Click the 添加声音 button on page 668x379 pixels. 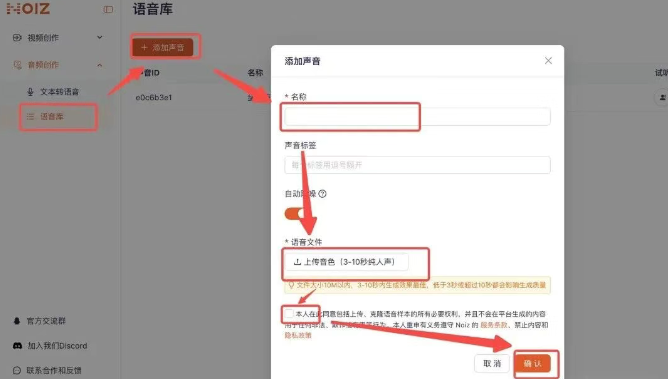point(163,47)
